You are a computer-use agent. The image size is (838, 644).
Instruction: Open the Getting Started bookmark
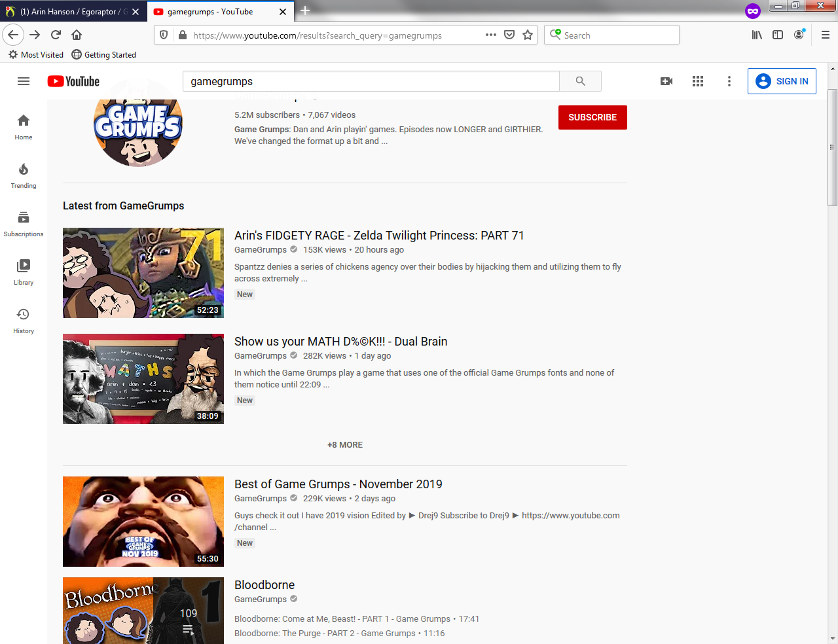[x=103, y=54]
